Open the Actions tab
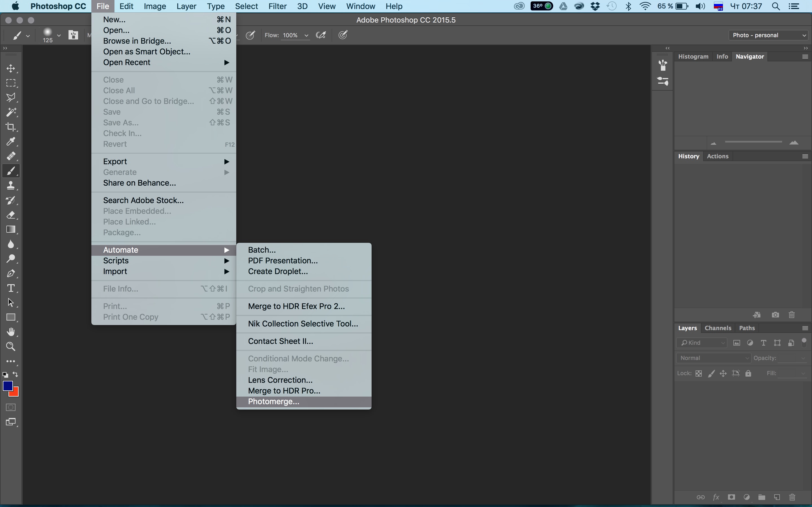Screen dimensions: 812x507 coord(717,156)
